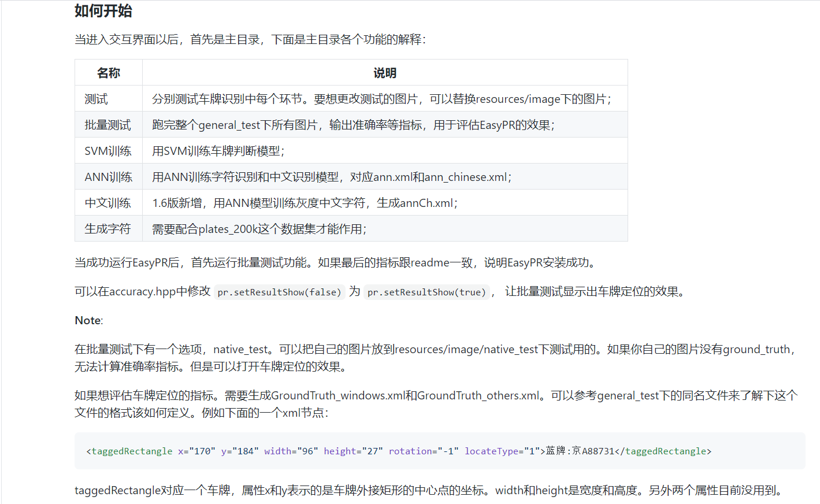Select the 名称 table header
820x504 pixels.
tap(108, 72)
